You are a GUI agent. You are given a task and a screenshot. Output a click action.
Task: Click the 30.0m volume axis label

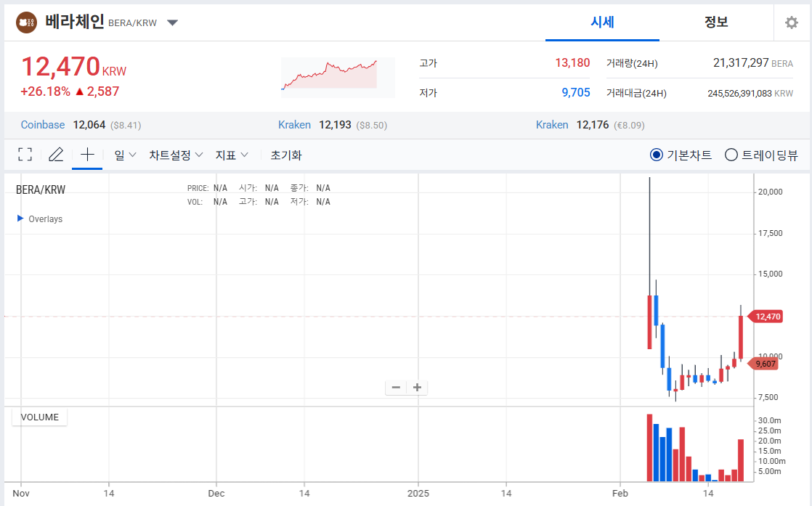tap(770, 420)
